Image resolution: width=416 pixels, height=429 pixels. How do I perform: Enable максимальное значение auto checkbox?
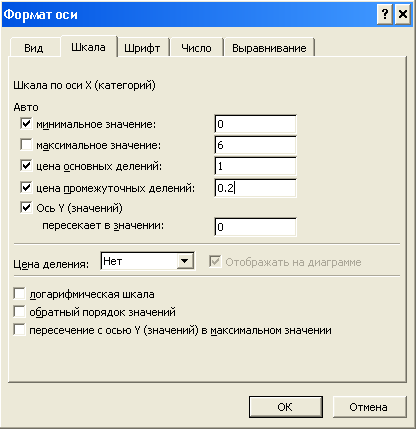pos(26,145)
